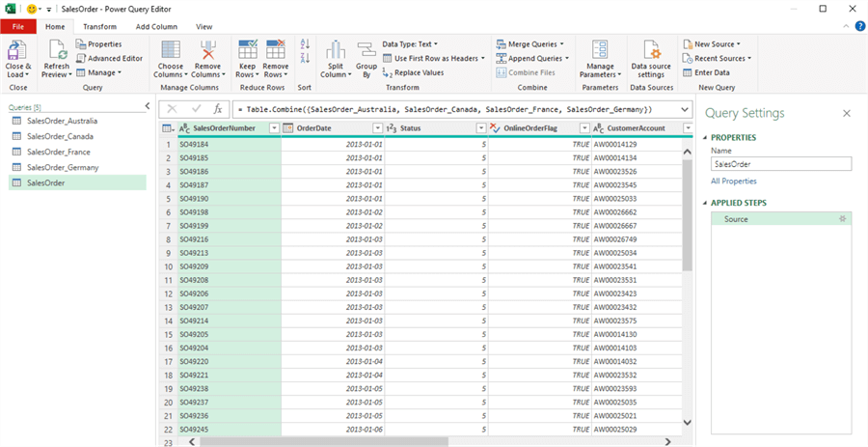Screen dimensions: 868x447
Task: Open query Properties
Action: point(99,44)
